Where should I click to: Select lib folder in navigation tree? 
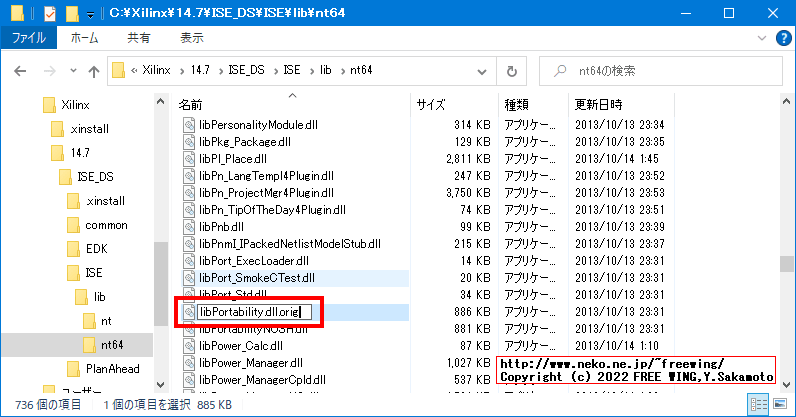coord(100,297)
